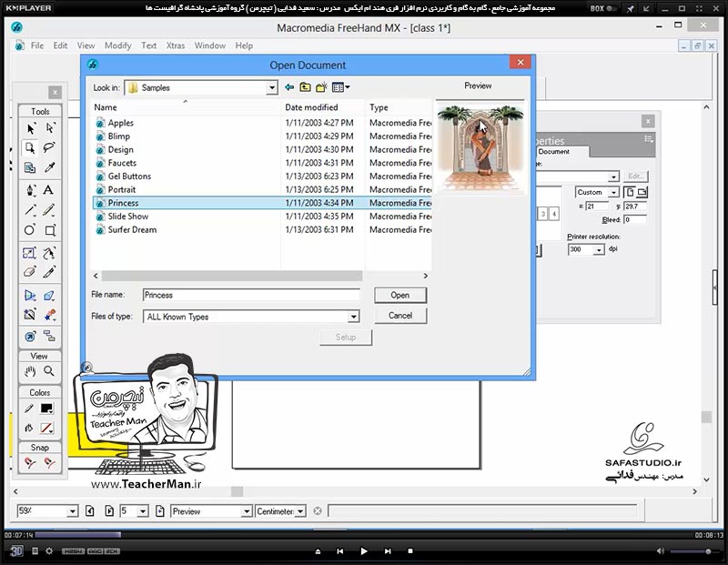Open the Help menu
728x565 pixels.
point(244,45)
